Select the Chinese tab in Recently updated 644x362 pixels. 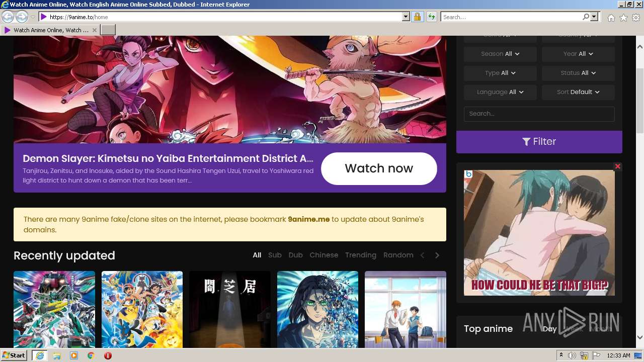coord(324,255)
